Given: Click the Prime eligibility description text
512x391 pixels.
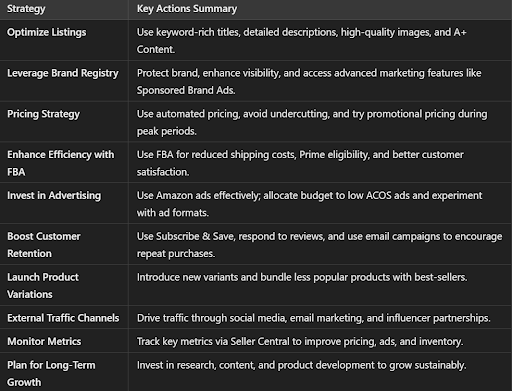Looking at the screenshot, I should 300,163.
